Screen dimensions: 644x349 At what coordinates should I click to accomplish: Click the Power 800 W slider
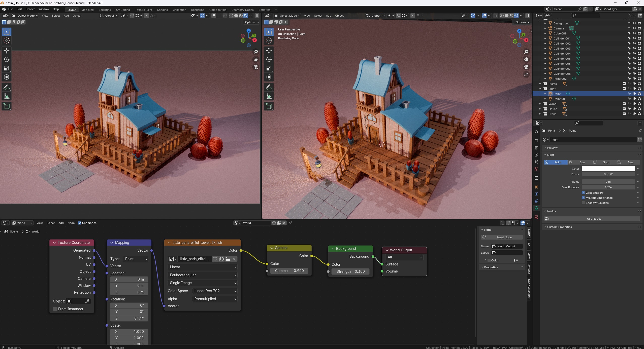tap(608, 174)
